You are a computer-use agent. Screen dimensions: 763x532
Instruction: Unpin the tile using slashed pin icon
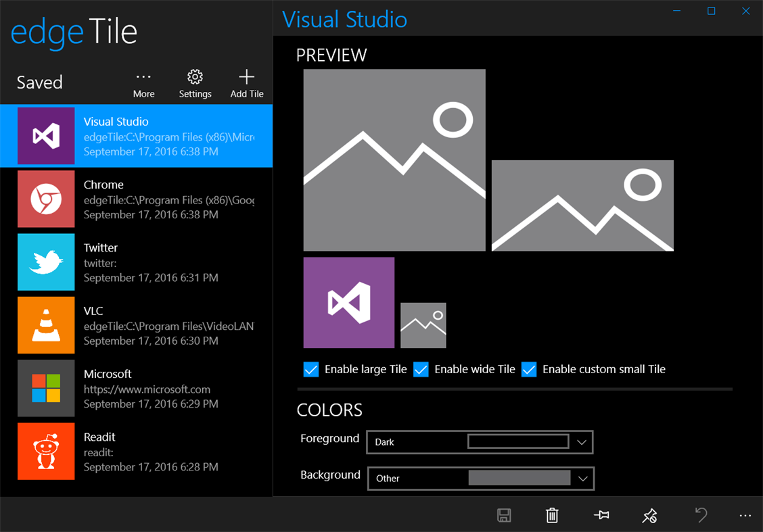649,515
